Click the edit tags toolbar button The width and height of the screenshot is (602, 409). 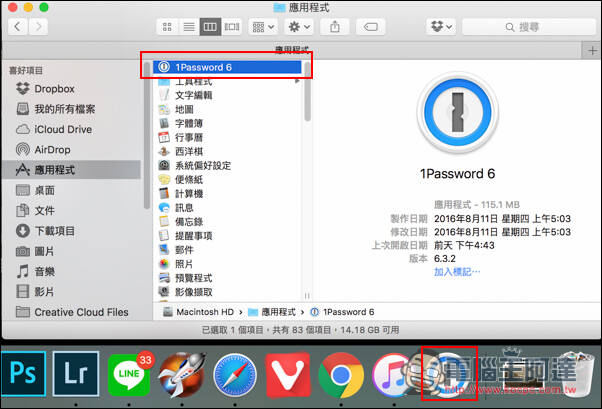pos(370,27)
